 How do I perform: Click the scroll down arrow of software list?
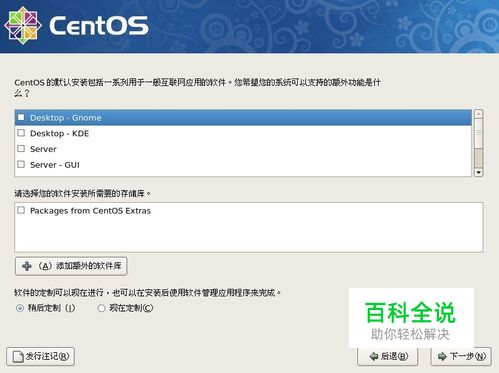coord(479,172)
